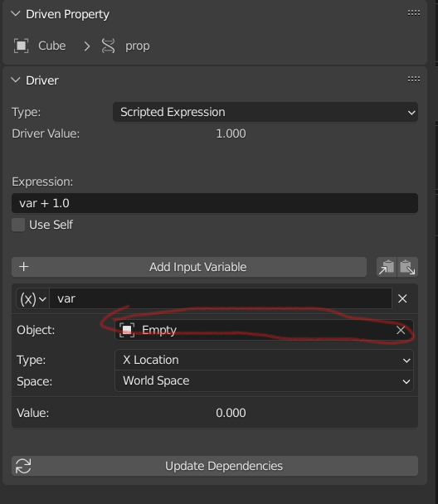Remove the 'var' input variable
438x504 pixels.
pos(402,298)
